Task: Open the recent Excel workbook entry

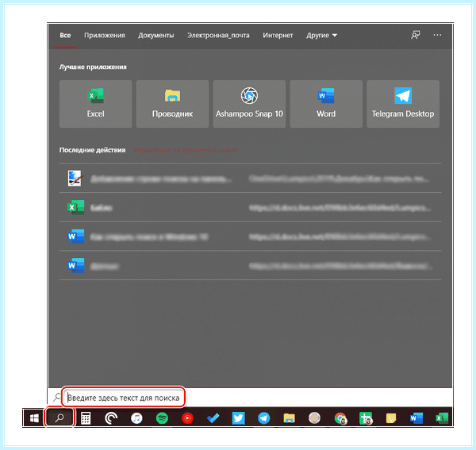Action: 250,207
